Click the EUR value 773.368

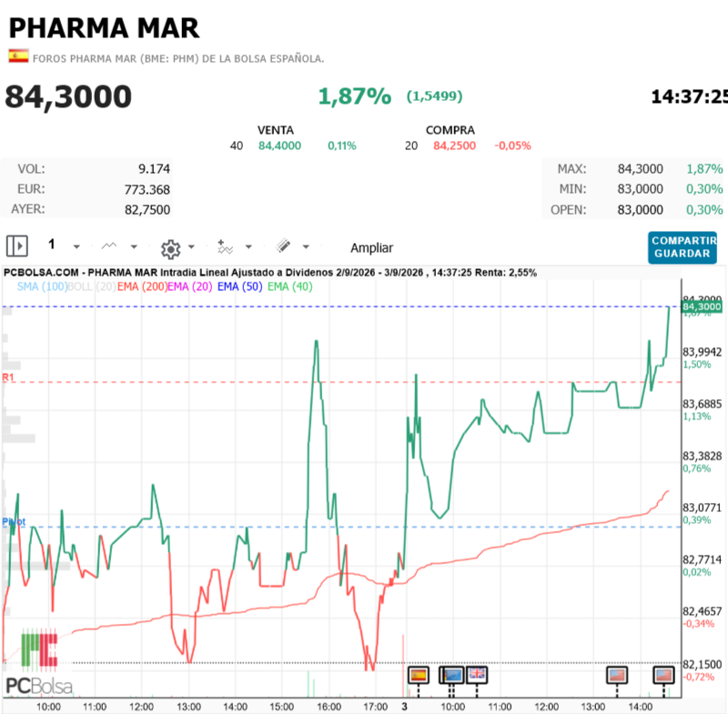[x=147, y=190]
